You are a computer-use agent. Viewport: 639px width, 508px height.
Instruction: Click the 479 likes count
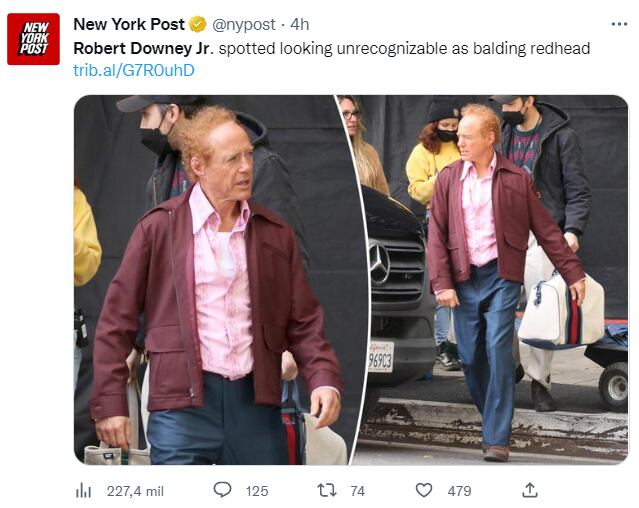pyautogui.click(x=459, y=491)
